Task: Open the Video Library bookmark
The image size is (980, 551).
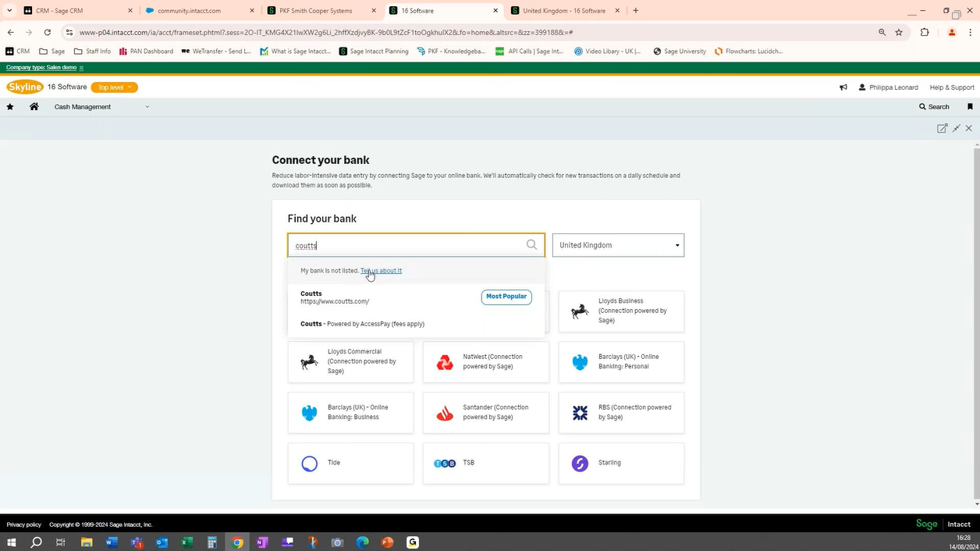Action: 607,52
